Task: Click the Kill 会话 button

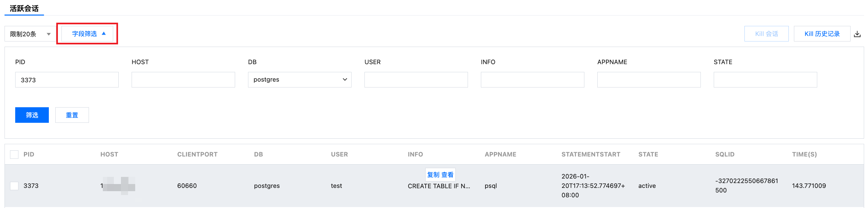Action: pyautogui.click(x=766, y=34)
